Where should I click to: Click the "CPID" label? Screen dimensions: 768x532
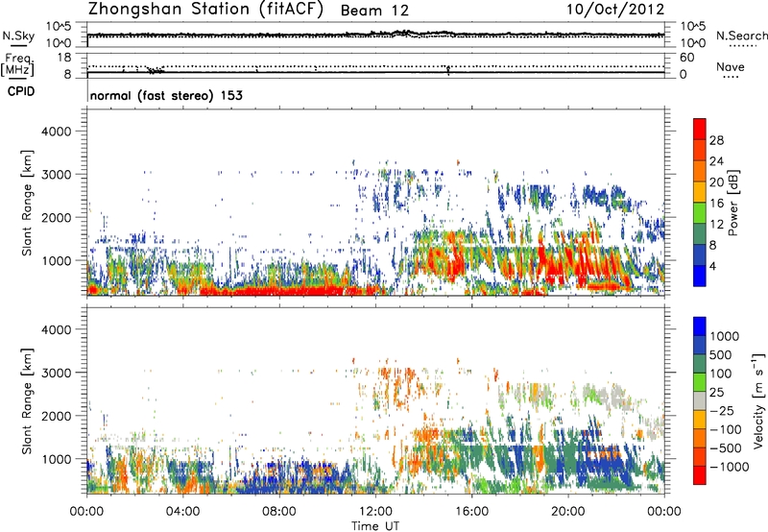tap(21, 91)
